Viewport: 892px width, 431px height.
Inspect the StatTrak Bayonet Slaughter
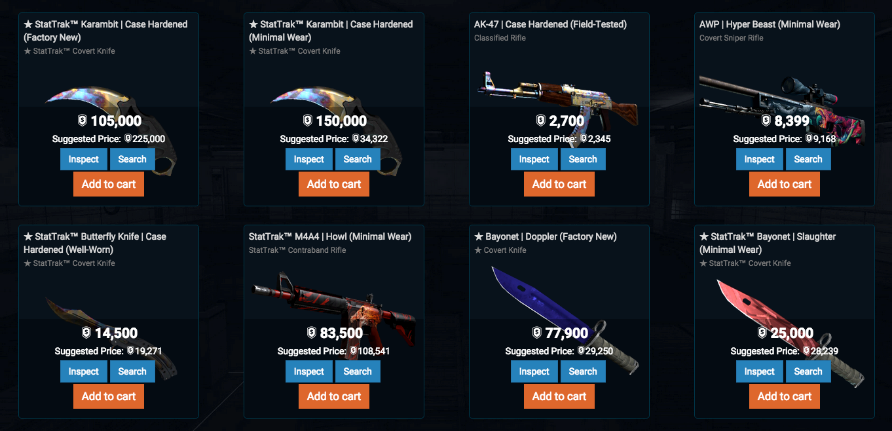point(759,371)
